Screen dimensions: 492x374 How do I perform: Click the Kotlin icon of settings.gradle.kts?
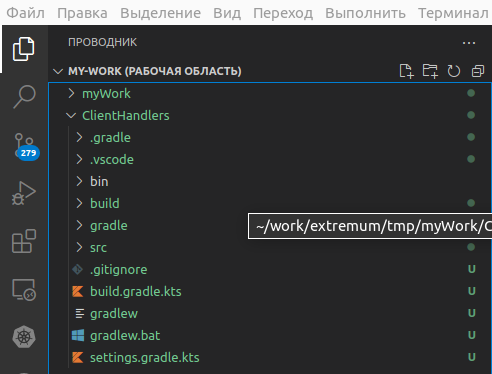click(78, 358)
